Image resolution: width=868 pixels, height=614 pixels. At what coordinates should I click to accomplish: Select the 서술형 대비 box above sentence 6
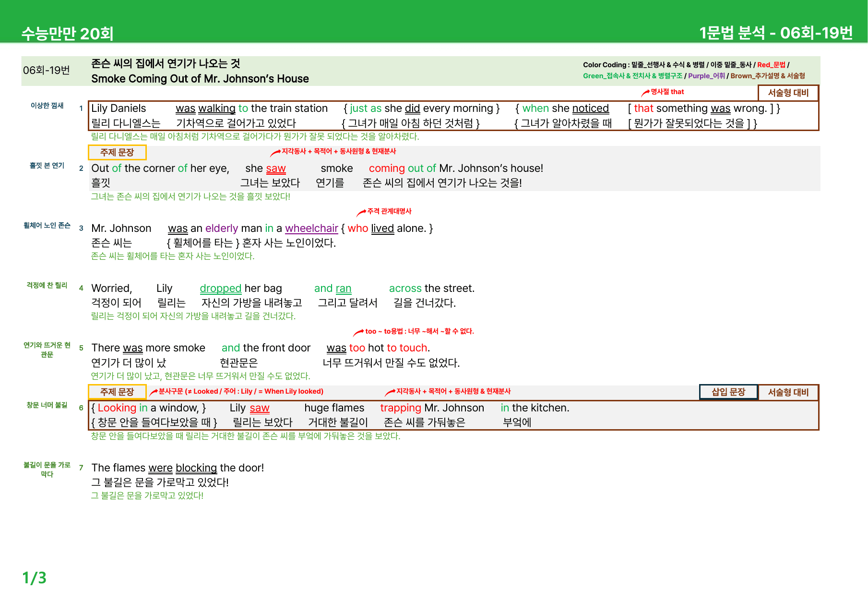click(x=788, y=392)
